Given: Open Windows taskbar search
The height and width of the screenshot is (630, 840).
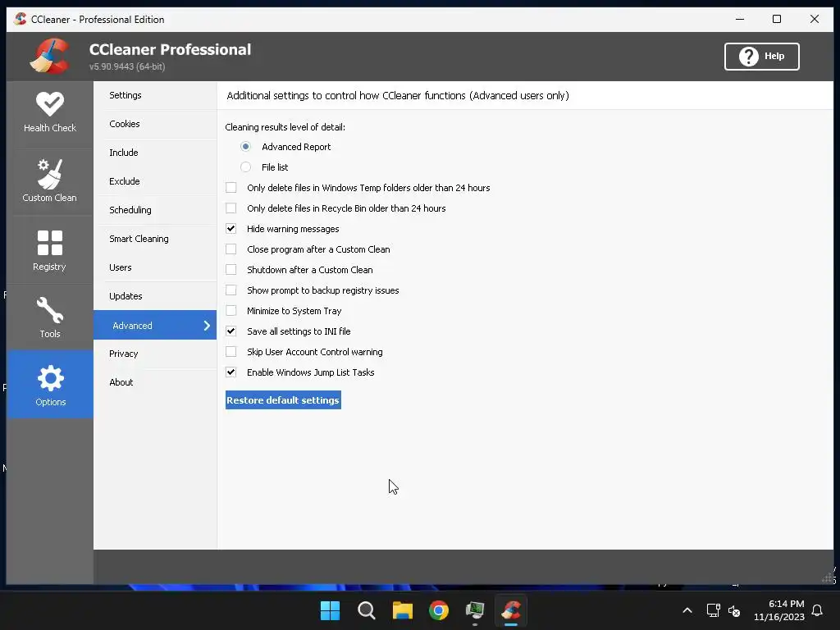Looking at the screenshot, I should (367, 610).
